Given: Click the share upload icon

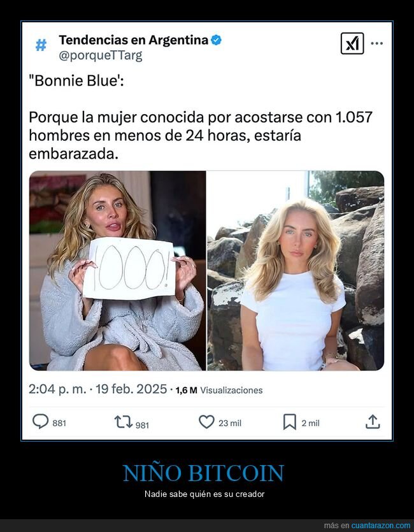Looking at the screenshot, I should [x=373, y=422].
